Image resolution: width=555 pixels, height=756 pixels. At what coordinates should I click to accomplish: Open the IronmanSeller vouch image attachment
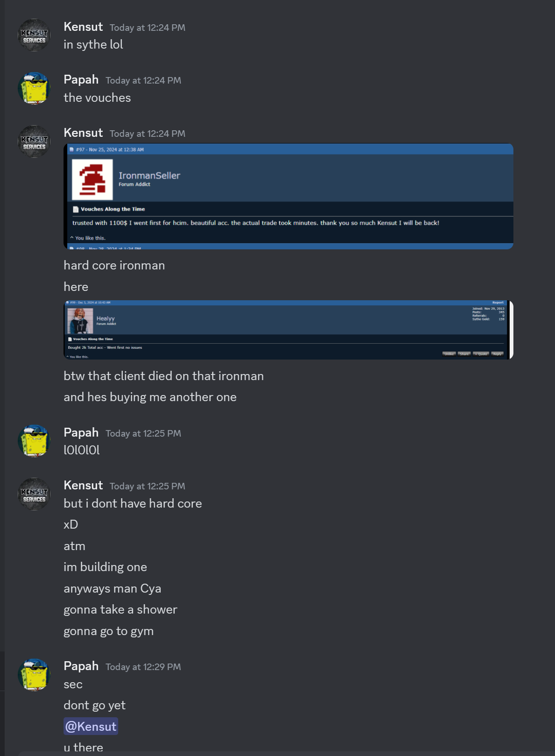[289, 196]
